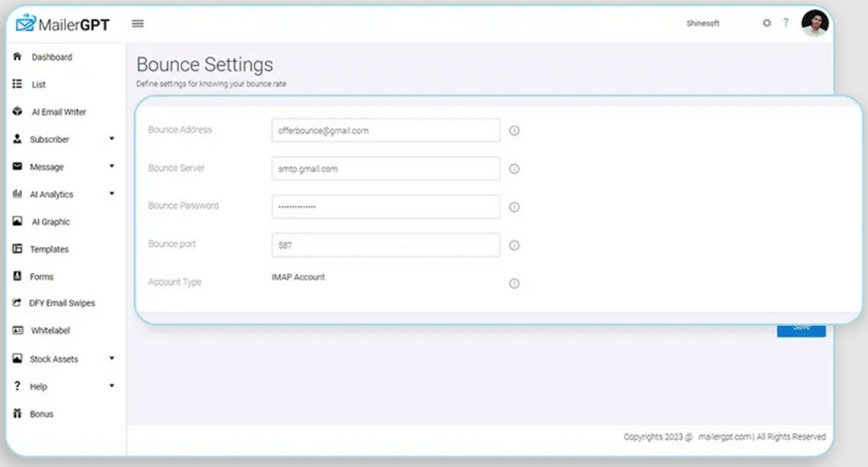Screen dimensions: 868x467
Task: Click the IMAP Account value text
Action: [298, 277]
